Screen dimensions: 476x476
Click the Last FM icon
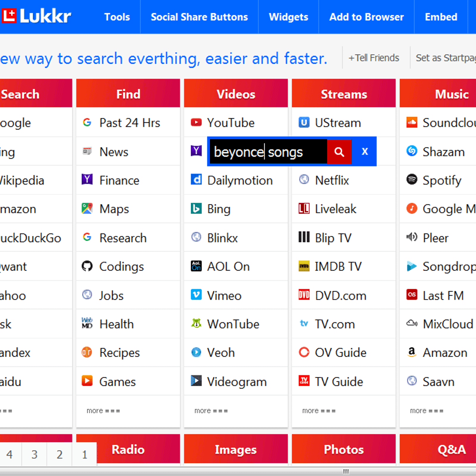412,295
